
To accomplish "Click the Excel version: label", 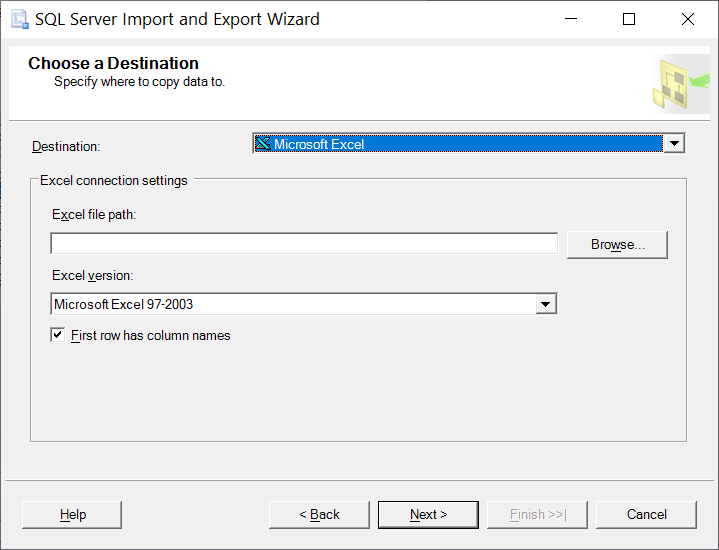I will click(x=93, y=276).
